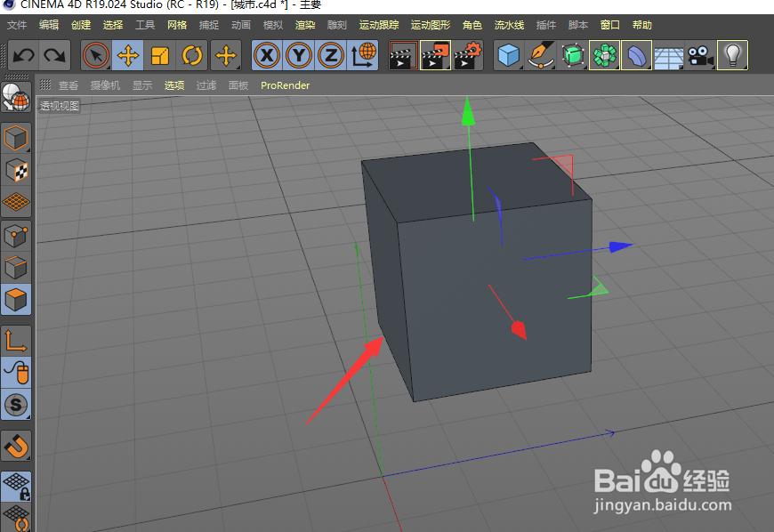The height and width of the screenshot is (532, 774).
Task: Toggle Tweak mode mouse icon
Action: click(16, 373)
